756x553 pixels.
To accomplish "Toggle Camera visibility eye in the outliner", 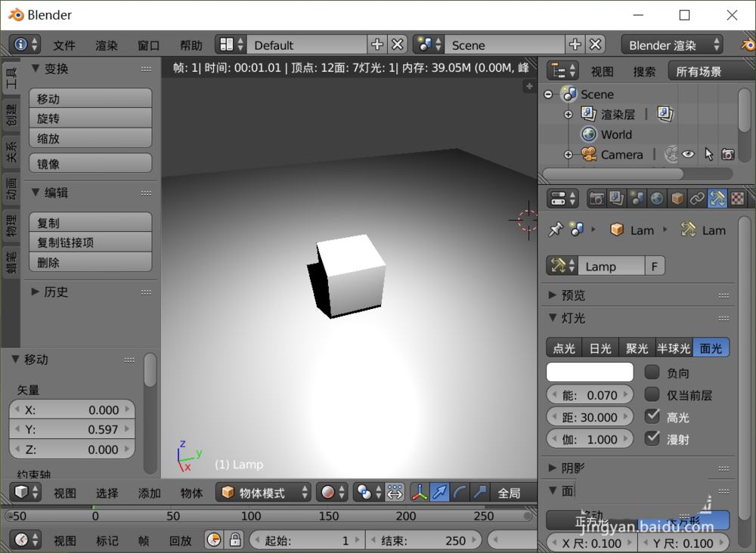I will click(689, 154).
